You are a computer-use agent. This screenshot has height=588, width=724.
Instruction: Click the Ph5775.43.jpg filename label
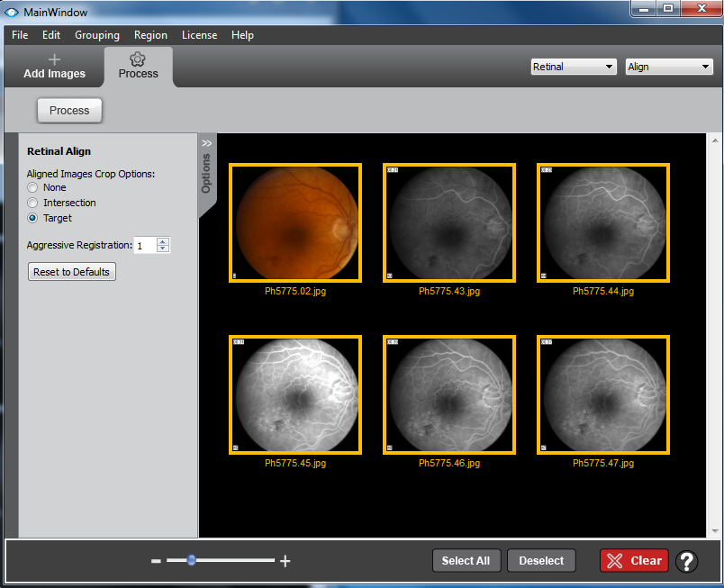click(x=449, y=291)
